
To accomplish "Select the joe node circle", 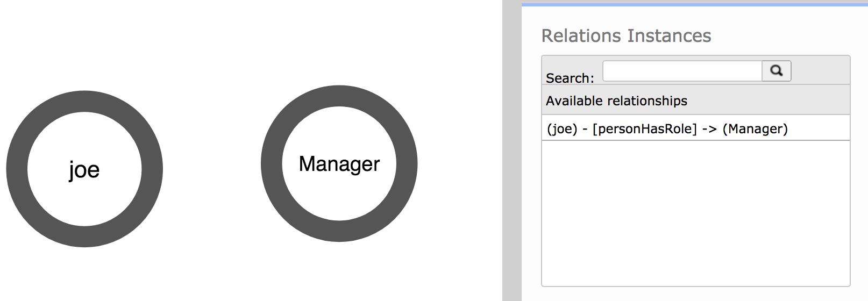I will 84,169.
